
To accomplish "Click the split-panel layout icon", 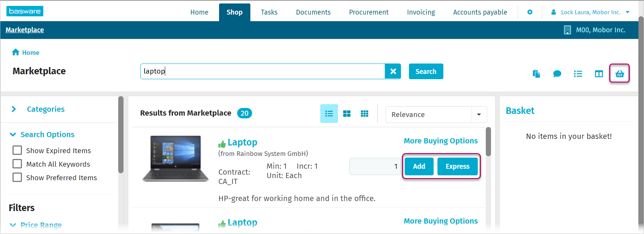I will pos(598,74).
